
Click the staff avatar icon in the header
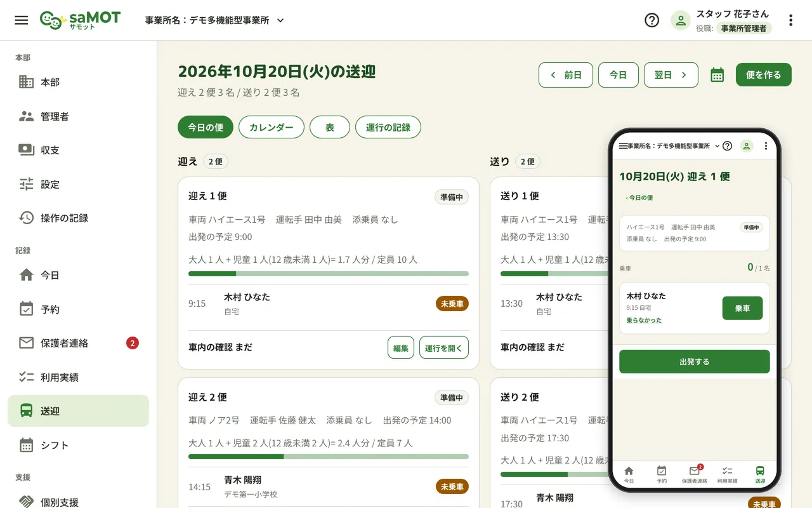point(681,20)
